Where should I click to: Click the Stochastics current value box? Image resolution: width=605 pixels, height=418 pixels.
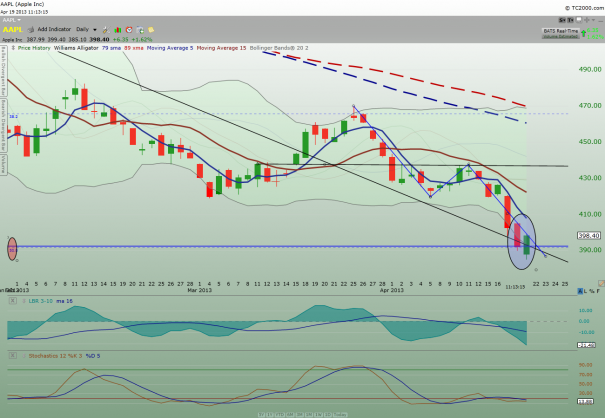pyautogui.click(x=585, y=402)
